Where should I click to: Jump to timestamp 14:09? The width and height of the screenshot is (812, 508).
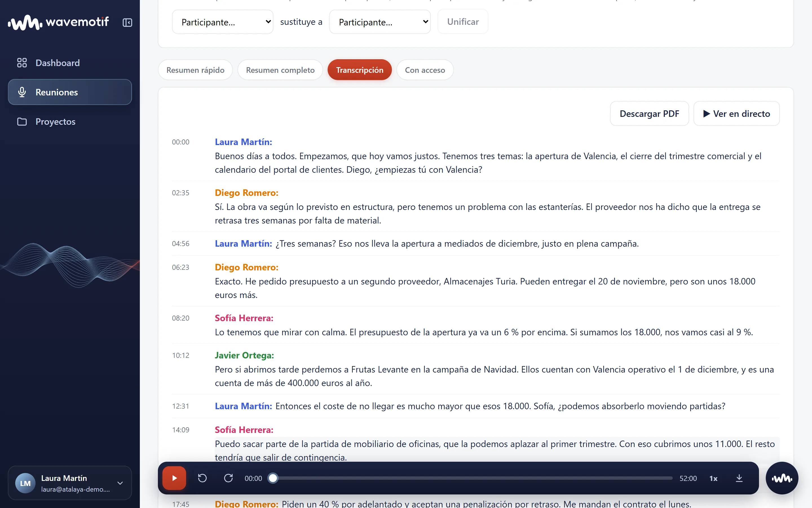point(180,430)
